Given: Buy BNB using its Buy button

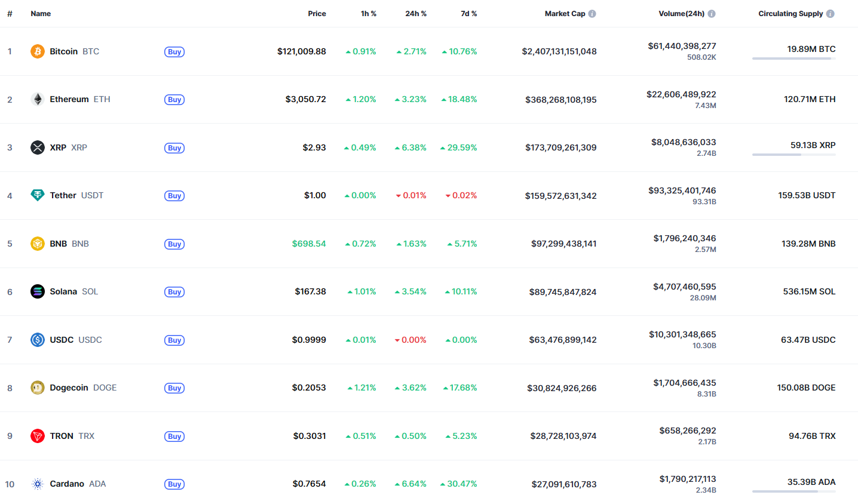Looking at the screenshot, I should (x=174, y=244).
